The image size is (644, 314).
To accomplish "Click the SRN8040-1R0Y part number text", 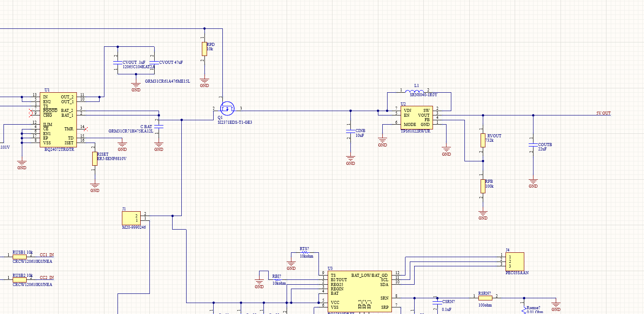I will [423, 95].
